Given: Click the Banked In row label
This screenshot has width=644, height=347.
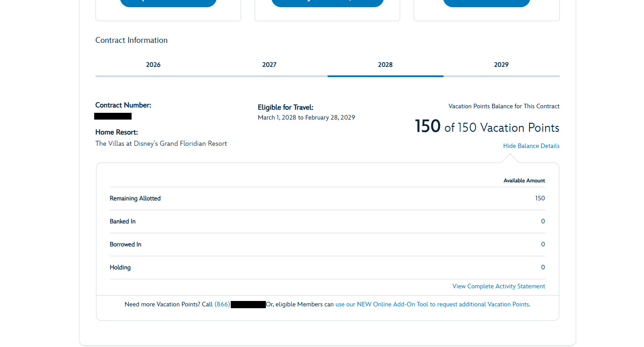Looking at the screenshot, I should click(x=123, y=222).
